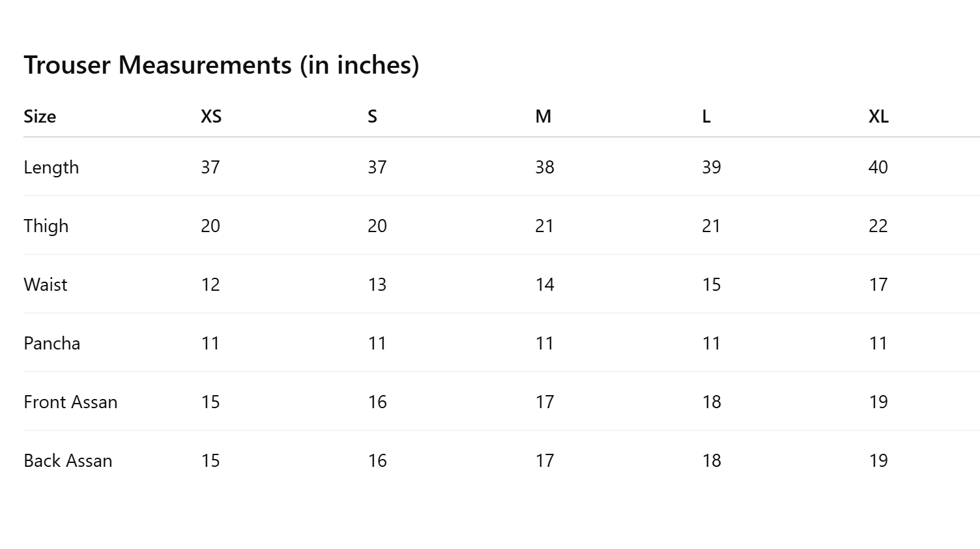
Task: Click the XL column header
Action: click(x=878, y=117)
